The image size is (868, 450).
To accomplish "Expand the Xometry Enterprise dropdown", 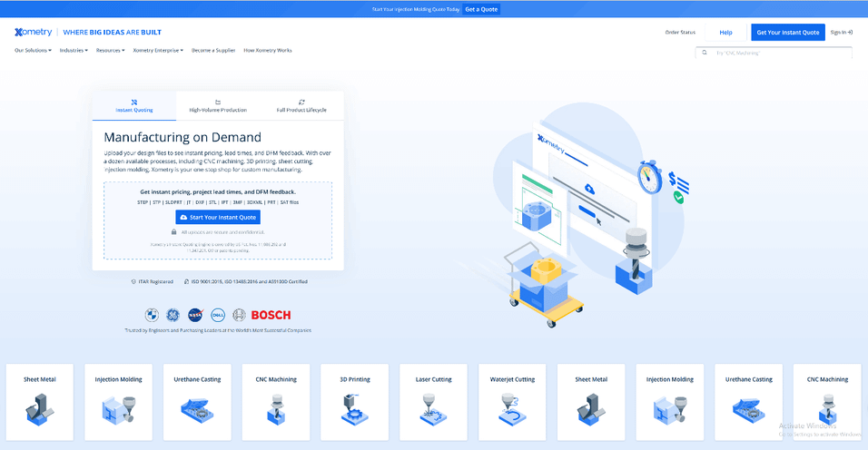I will coord(158,51).
